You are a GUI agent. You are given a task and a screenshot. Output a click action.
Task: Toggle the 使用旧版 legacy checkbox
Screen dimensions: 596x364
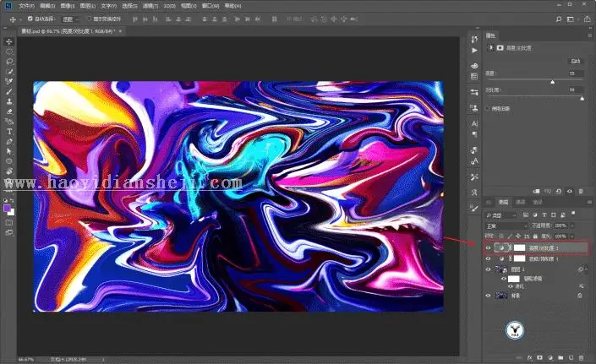pyautogui.click(x=488, y=109)
